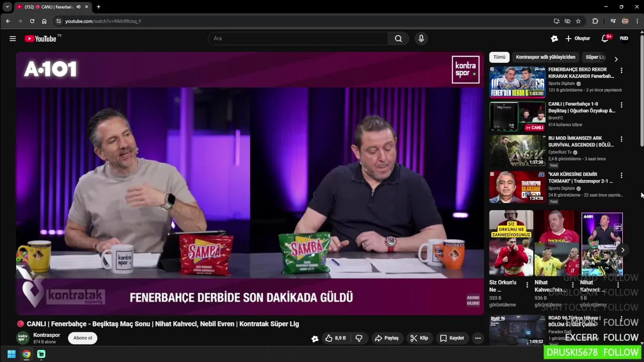Click ADONE OLUN overlay in video
The image size is (644, 362).
coord(473,301)
